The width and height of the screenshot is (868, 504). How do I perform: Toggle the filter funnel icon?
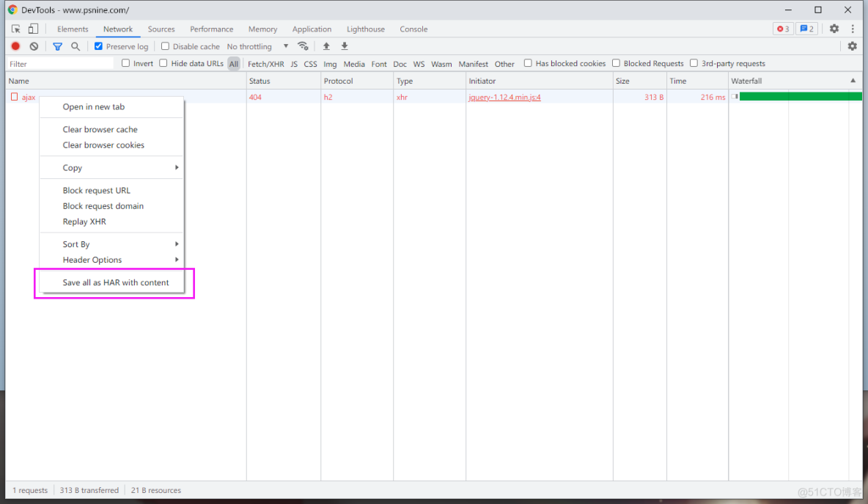(x=57, y=46)
